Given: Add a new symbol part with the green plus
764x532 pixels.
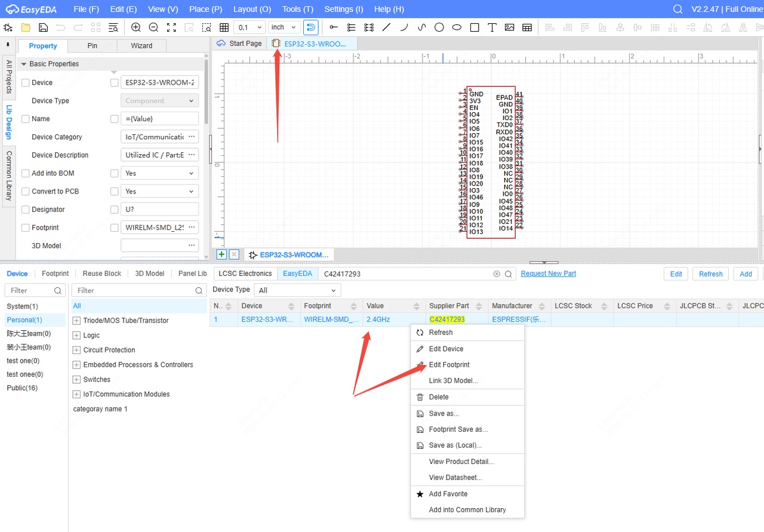Looking at the screenshot, I should click(221, 254).
